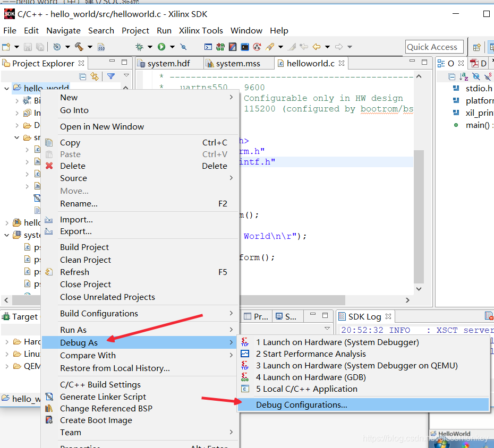Click the green bug Debug toolbar icon
The image size is (494, 448).
point(139,47)
